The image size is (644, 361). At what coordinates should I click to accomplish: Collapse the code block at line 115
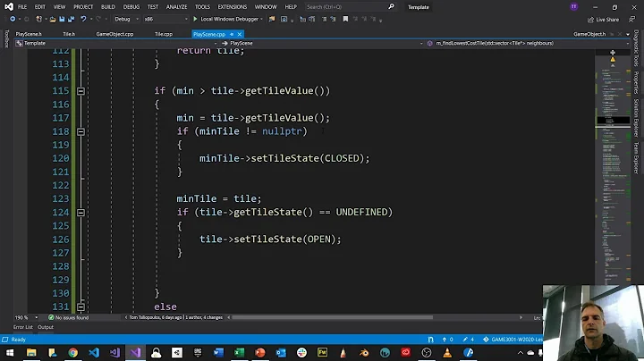coord(80,90)
